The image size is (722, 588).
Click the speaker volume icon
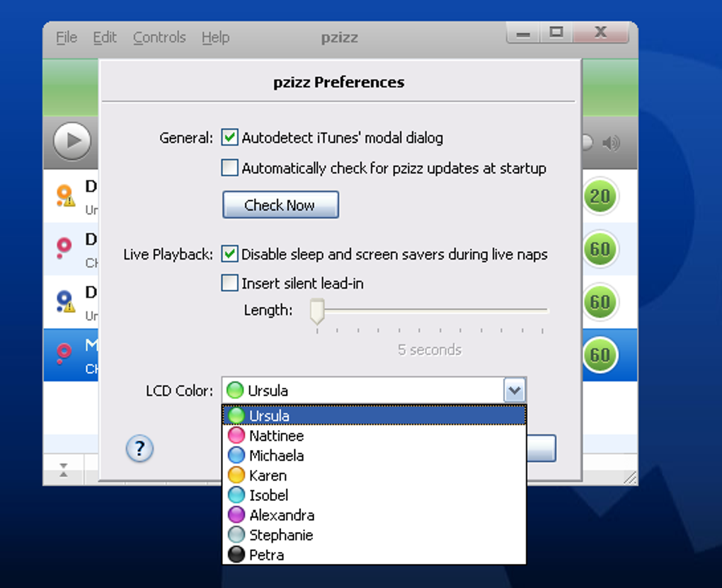pyautogui.click(x=611, y=143)
